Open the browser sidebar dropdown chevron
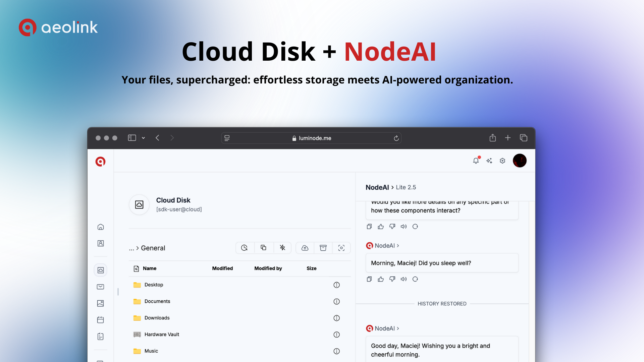Viewport: 644px width, 362px height. tap(143, 138)
